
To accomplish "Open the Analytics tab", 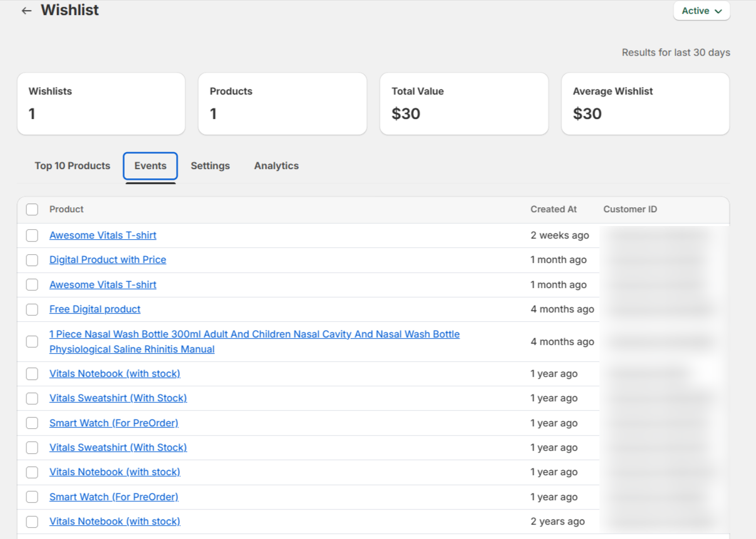I will click(x=276, y=166).
